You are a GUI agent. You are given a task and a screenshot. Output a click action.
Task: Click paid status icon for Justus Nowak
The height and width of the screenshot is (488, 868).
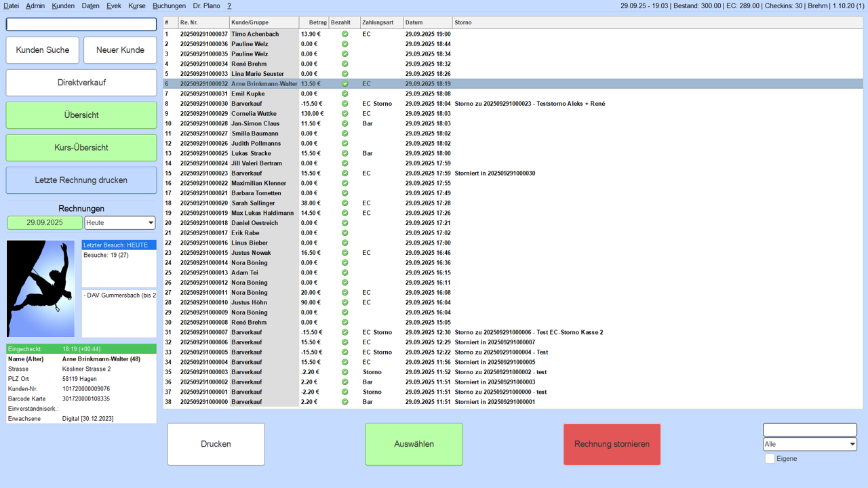click(344, 253)
